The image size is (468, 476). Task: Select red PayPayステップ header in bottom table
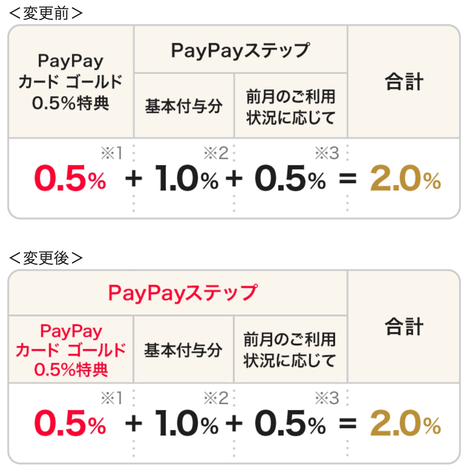(183, 293)
